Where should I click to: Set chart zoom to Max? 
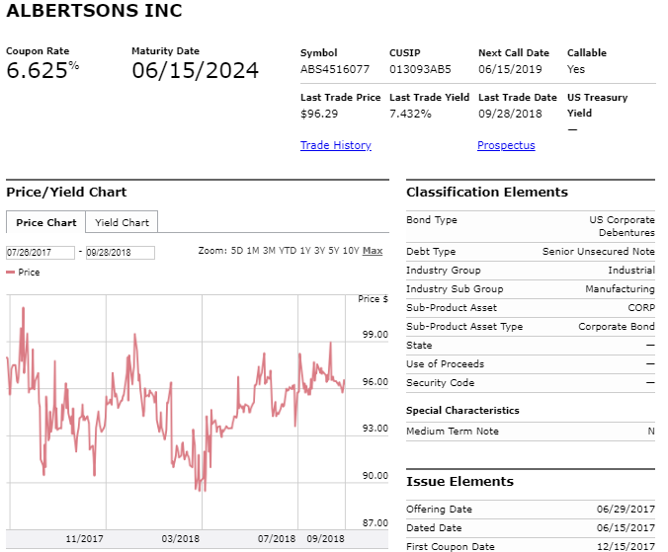coord(372,250)
